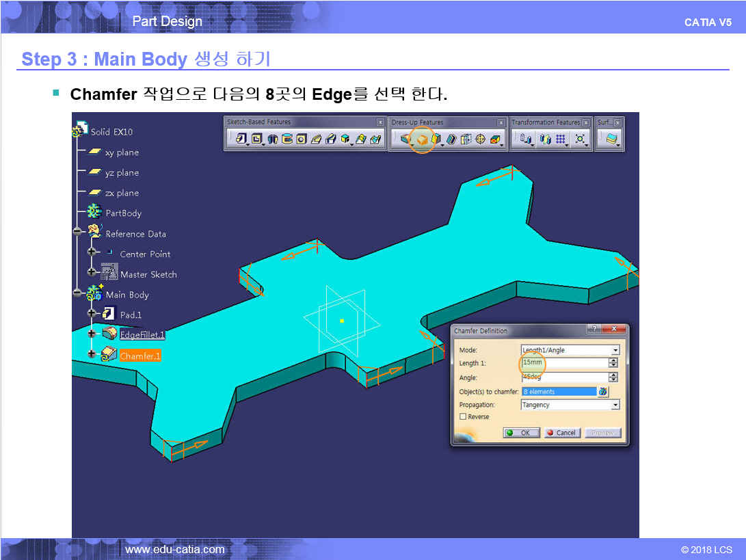Image resolution: width=746 pixels, height=560 pixels.
Task: Click the Draft Angle tool icon
Action: [436, 139]
